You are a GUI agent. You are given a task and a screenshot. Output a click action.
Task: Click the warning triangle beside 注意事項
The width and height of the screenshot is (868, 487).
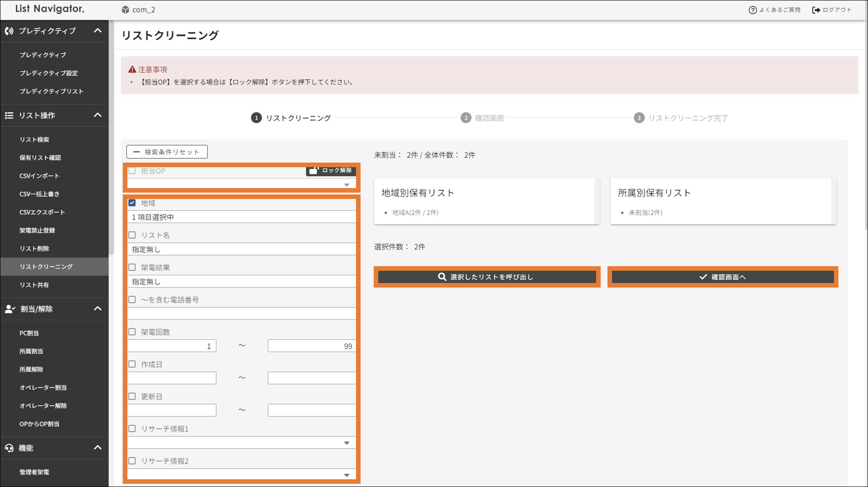(x=132, y=70)
